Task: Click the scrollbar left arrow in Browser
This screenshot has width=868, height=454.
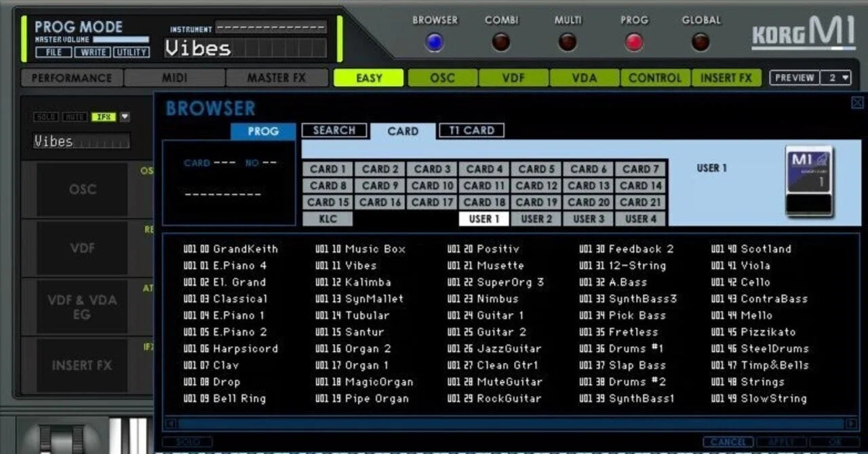Action: [171, 424]
